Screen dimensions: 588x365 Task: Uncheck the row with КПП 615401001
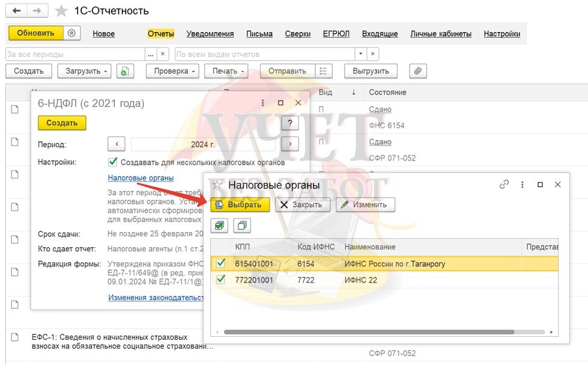point(221,263)
